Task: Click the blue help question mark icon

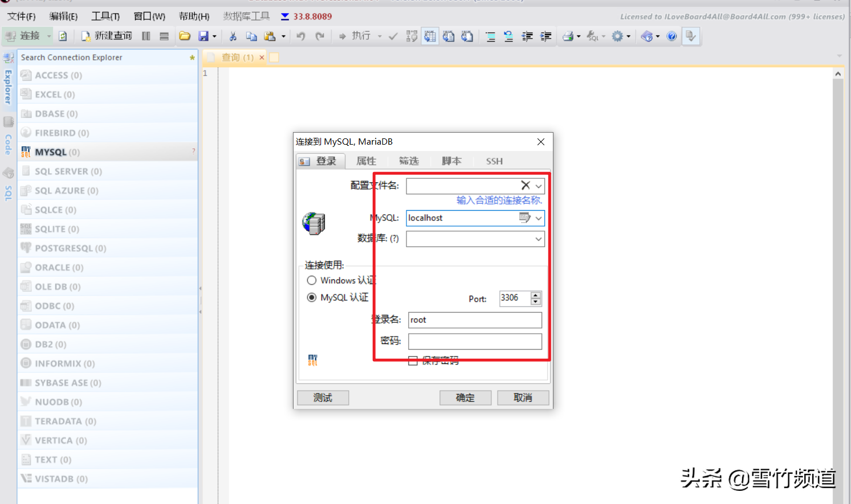Action: click(672, 36)
